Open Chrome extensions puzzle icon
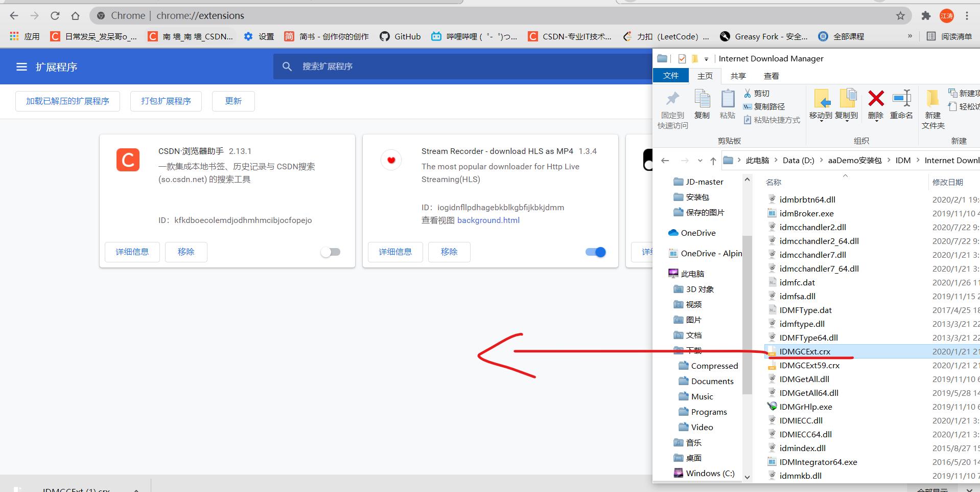 coord(926,16)
